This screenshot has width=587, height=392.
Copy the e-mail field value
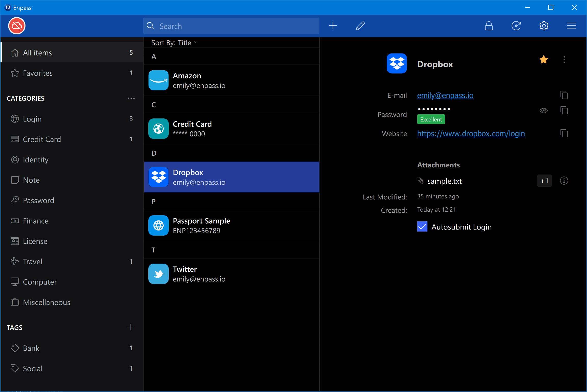tap(564, 95)
